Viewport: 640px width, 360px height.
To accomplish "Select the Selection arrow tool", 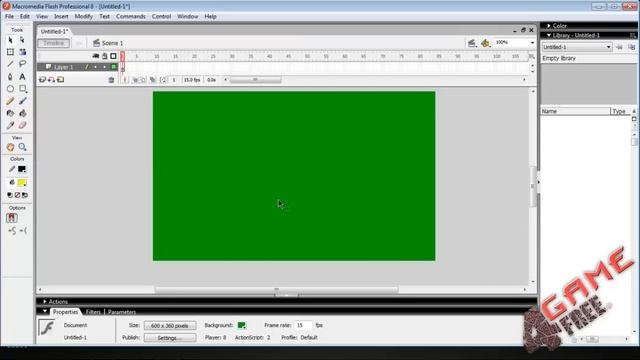I will (10, 40).
